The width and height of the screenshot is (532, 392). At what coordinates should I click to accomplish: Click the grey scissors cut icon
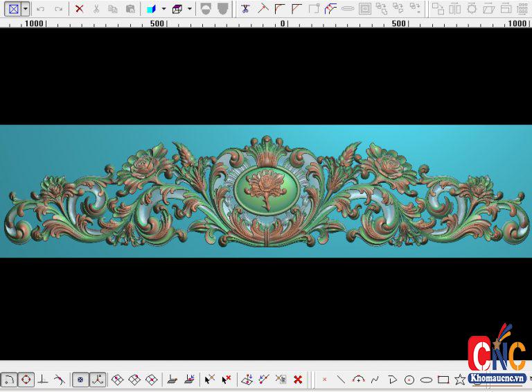point(96,9)
